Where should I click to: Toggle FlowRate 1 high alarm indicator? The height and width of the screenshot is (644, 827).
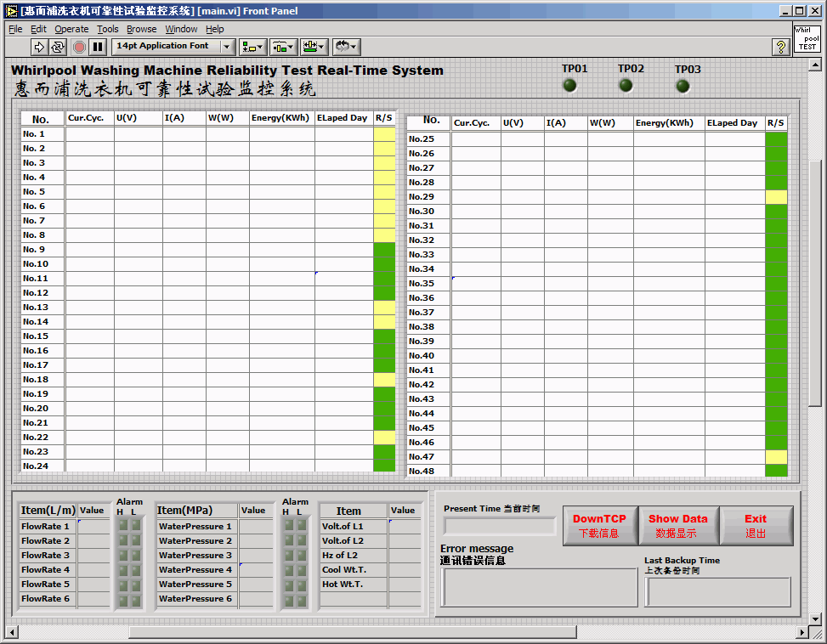(122, 527)
